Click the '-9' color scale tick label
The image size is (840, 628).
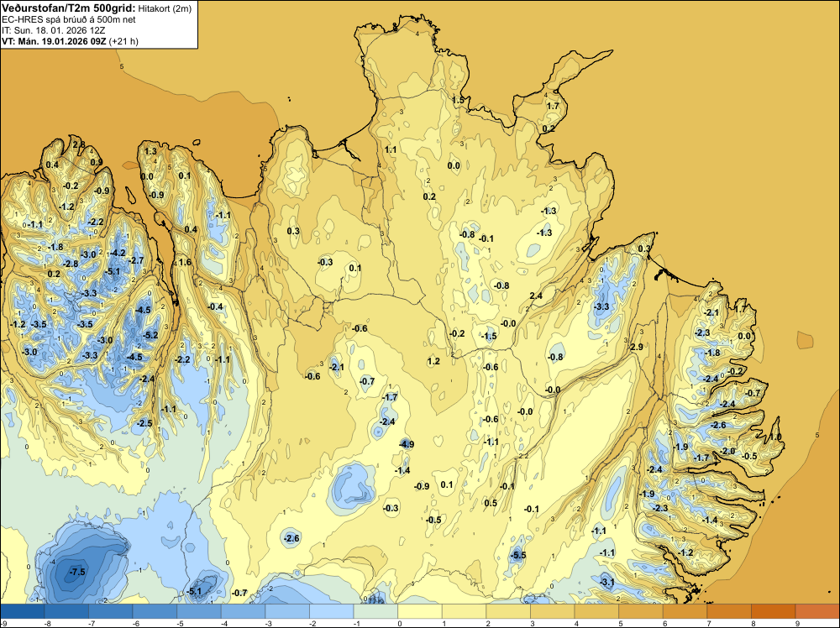point(3,623)
